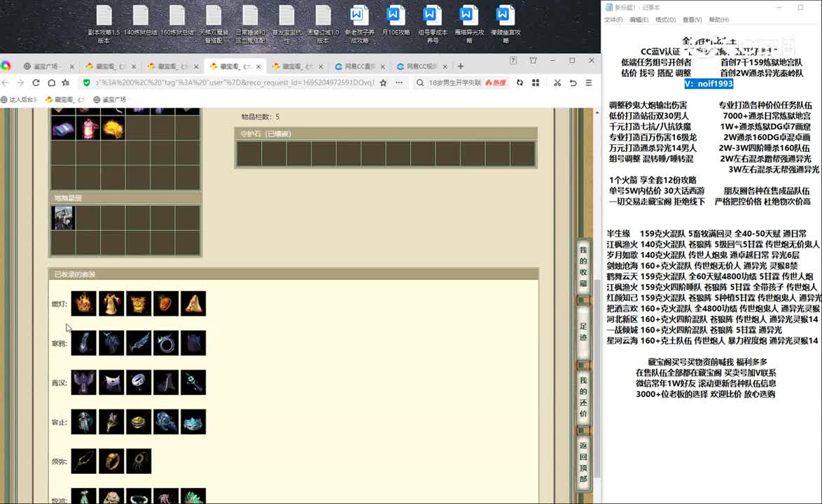Open Notepad 查看(V) menu
This screenshot has width=822, height=504.
692,20
